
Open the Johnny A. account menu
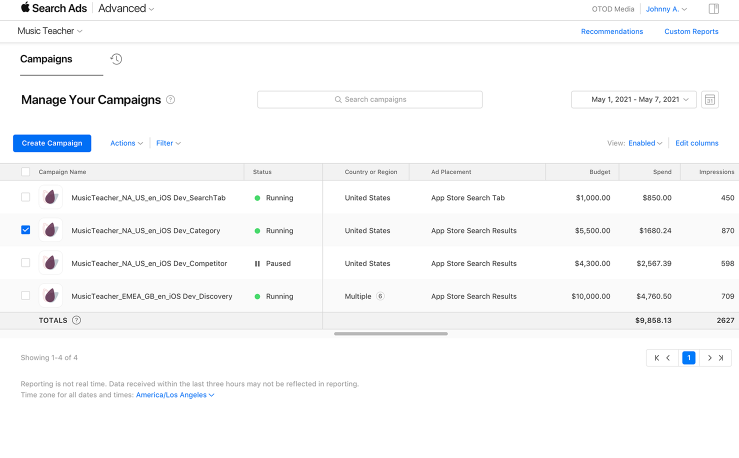tap(666, 9)
